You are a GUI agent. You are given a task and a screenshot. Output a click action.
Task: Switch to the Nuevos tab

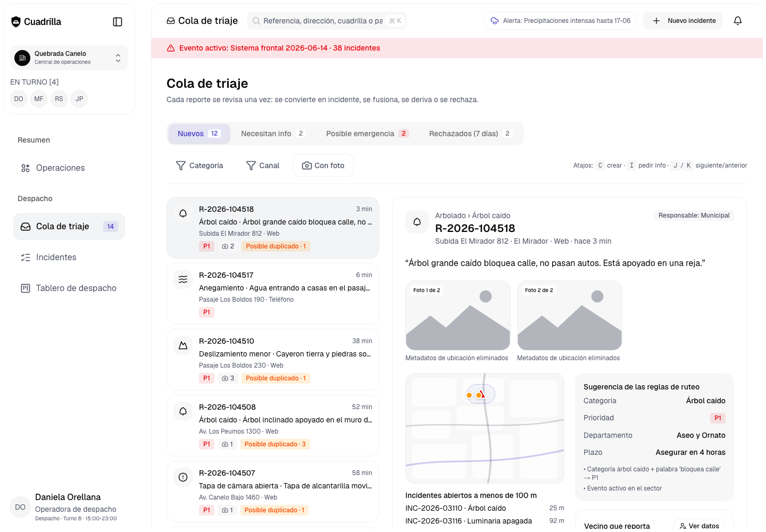(199, 134)
